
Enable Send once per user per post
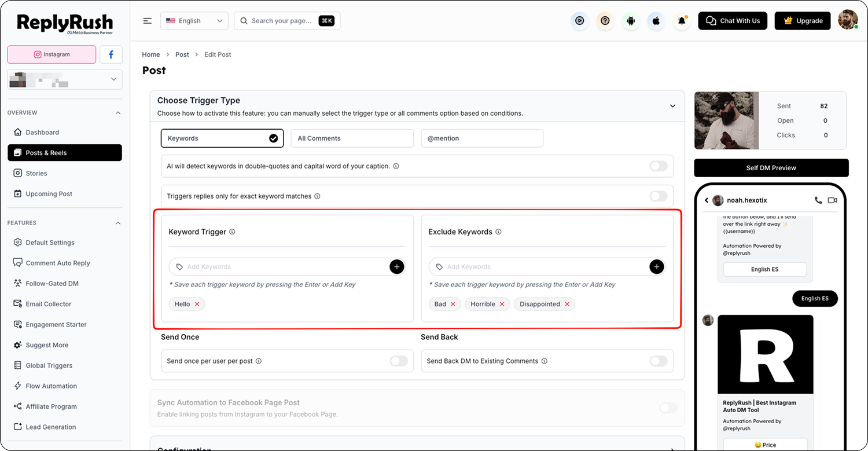(x=399, y=361)
